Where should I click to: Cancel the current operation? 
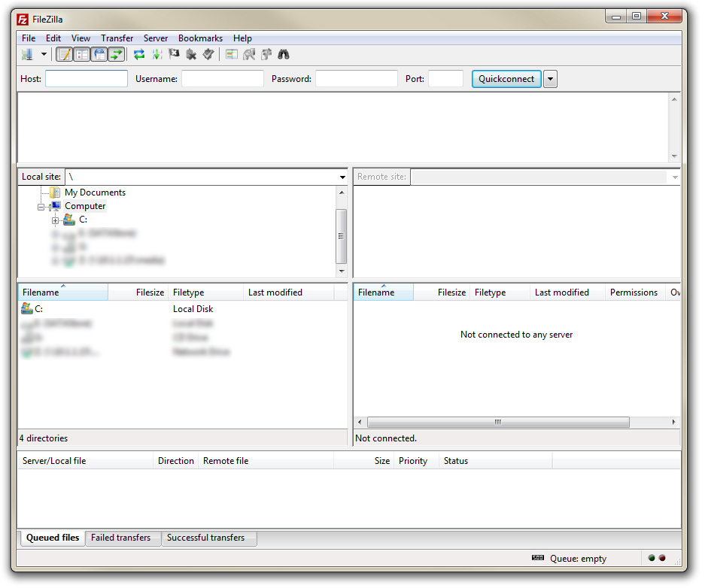click(x=174, y=54)
